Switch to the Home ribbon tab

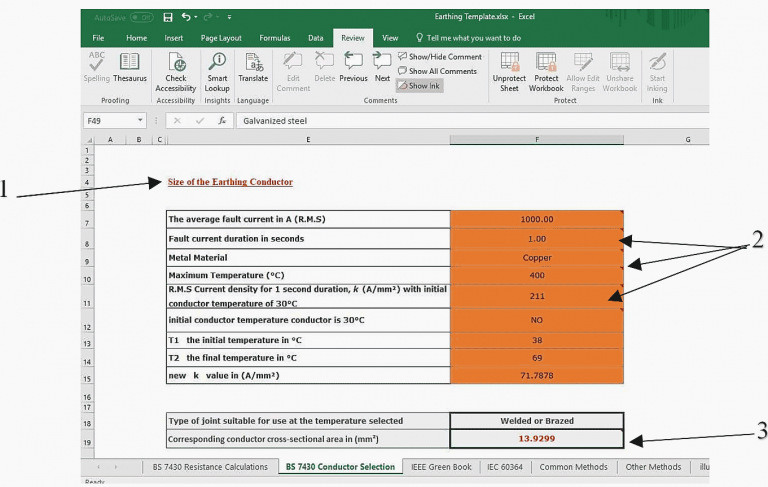point(136,38)
